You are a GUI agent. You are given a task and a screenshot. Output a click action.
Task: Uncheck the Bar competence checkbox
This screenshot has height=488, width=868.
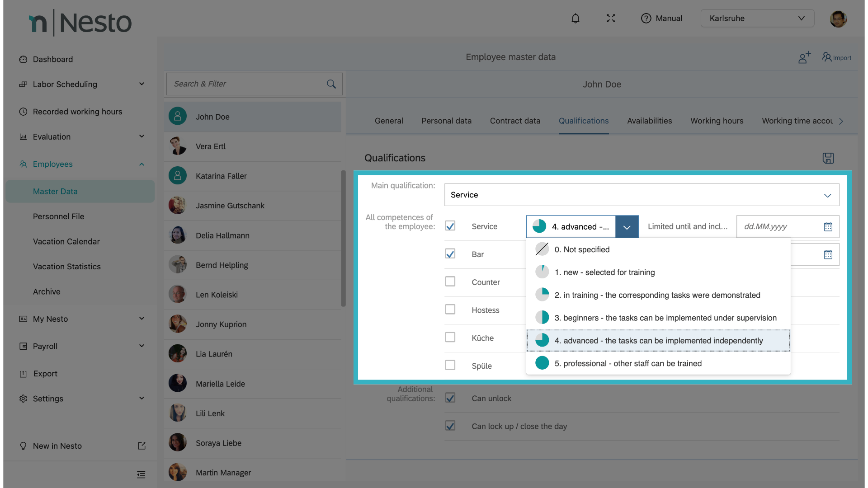pos(450,254)
